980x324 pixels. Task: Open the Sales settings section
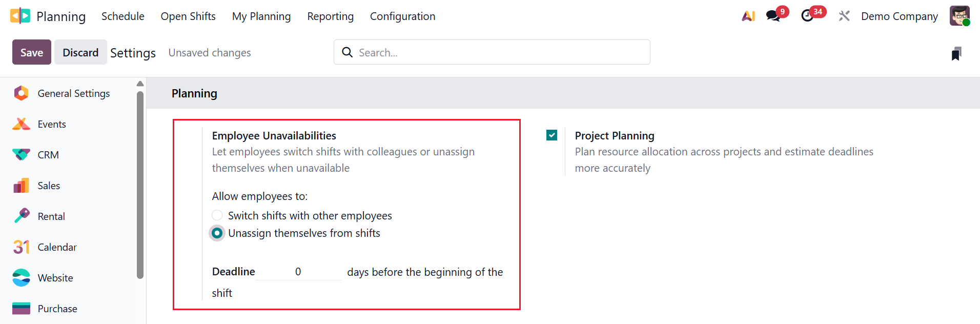coord(49,185)
